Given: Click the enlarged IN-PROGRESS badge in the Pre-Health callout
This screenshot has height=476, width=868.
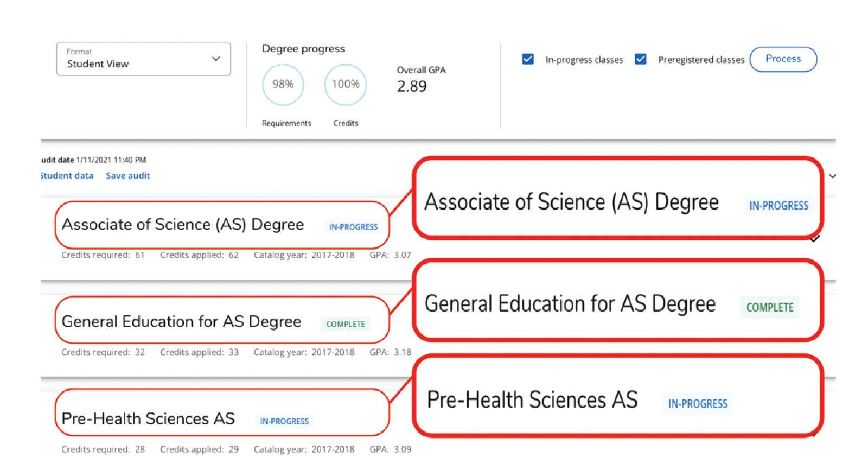Looking at the screenshot, I should [x=698, y=404].
